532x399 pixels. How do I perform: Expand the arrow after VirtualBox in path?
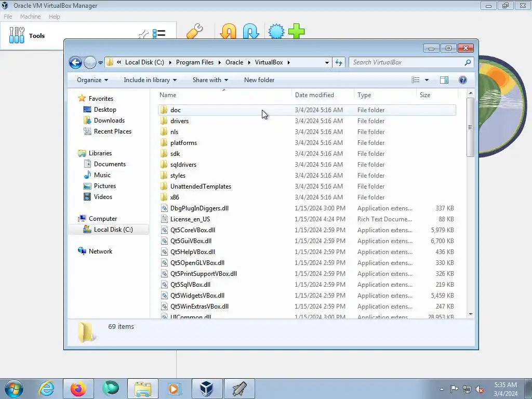click(289, 62)
